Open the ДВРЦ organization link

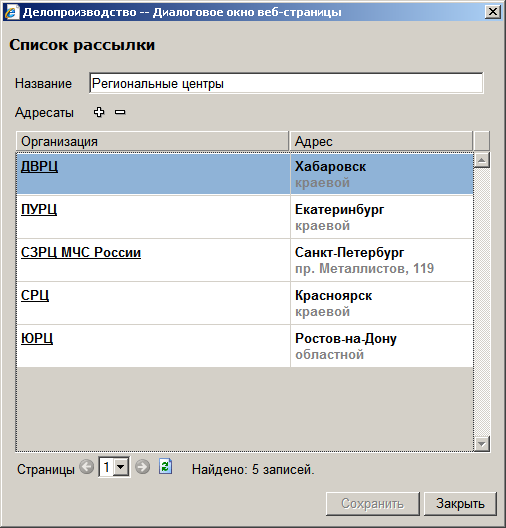coord(39,166)
